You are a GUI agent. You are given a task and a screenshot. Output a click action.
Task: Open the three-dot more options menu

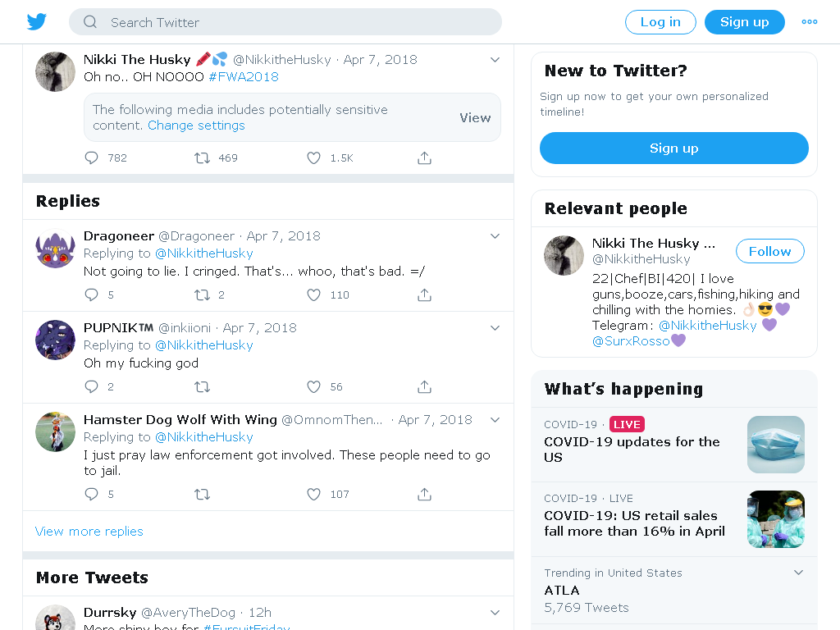pos(810,22)
